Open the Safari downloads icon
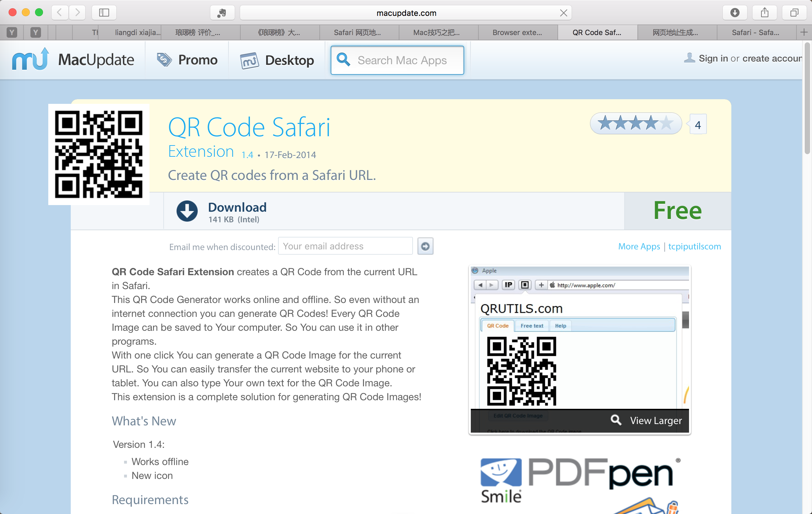Viewport: 812px width, 514px height. [x=734, y=13]
